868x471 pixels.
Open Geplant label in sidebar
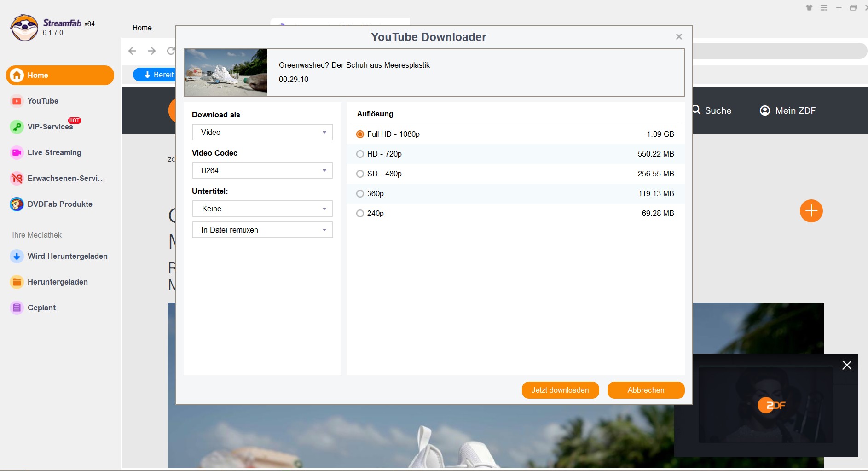coord(41,308)
